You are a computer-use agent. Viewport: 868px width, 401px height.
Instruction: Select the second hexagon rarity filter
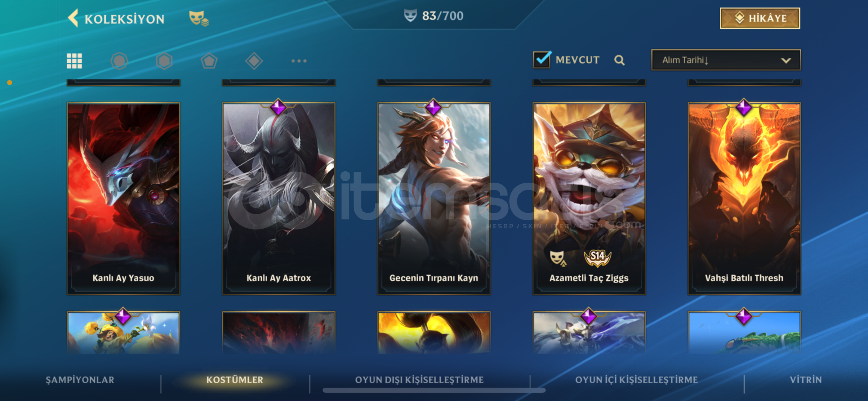164,61
